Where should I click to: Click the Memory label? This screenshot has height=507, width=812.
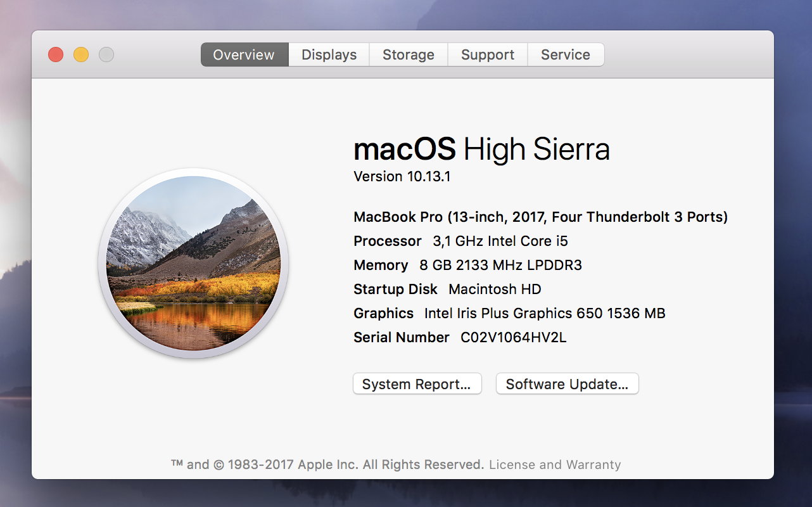point(381,265)
